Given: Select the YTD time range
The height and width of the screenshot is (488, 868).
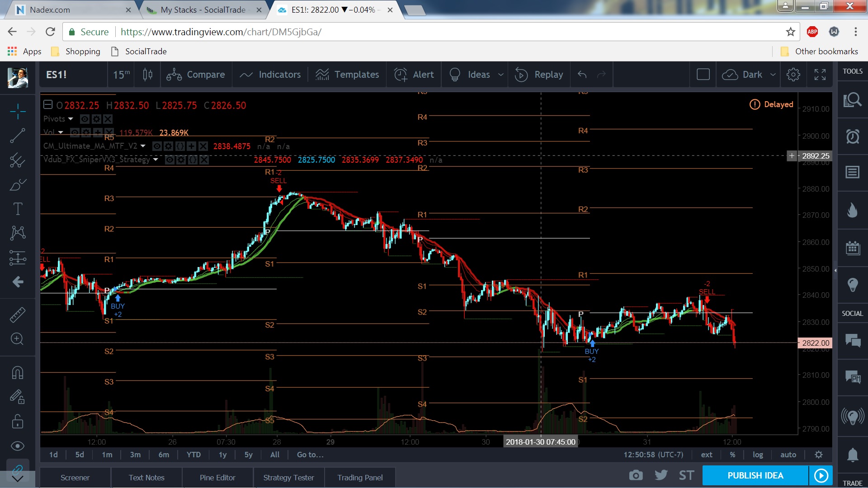Looking at the screenshot, I should [193, 455].
